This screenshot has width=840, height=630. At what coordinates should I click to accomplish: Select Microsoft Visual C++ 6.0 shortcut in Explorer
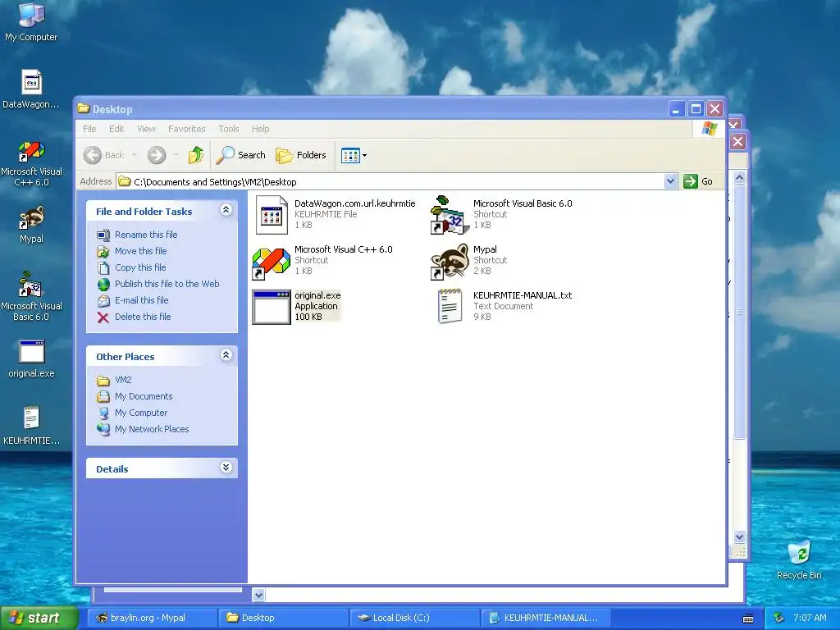click(x=271, y=263)
